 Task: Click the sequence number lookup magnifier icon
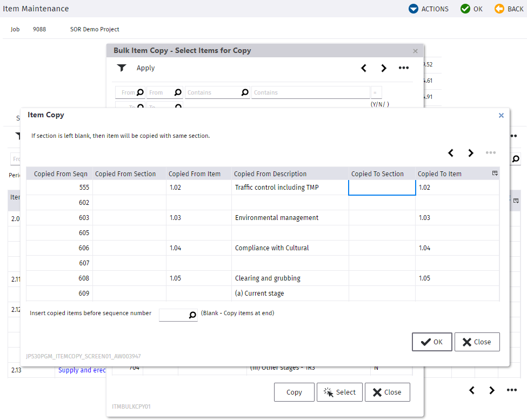coord(192,315)
